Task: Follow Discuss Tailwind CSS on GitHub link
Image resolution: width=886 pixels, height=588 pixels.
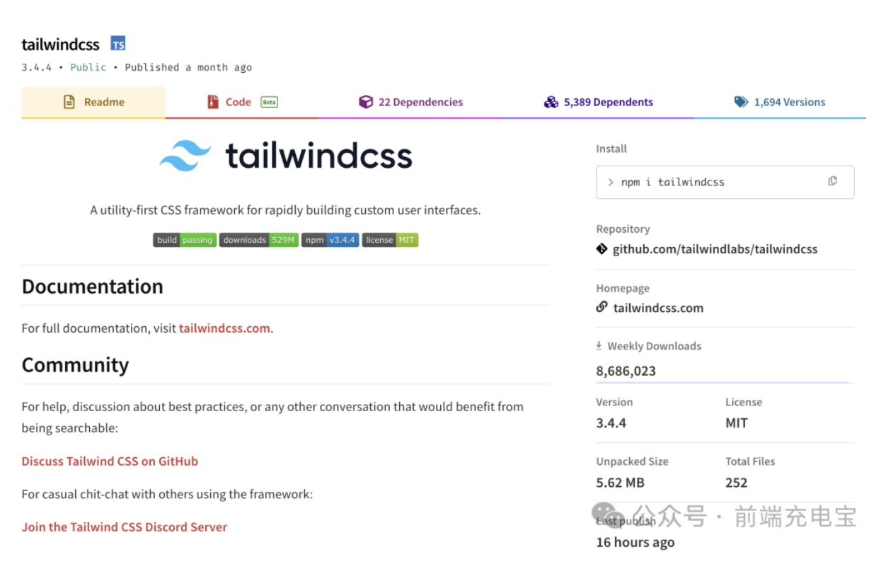Action: point(110,461)
